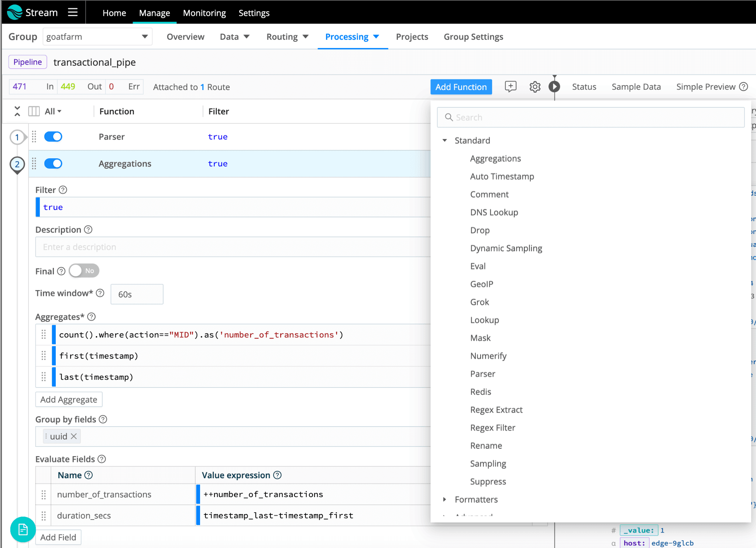
Task: Disable the Aggregations function toggle
Action: (x=53, y=163)
